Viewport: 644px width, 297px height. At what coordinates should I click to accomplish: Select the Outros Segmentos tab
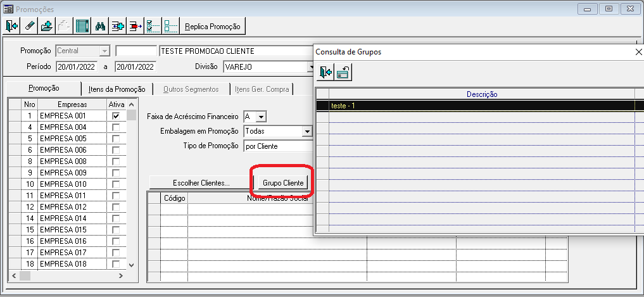191,89
